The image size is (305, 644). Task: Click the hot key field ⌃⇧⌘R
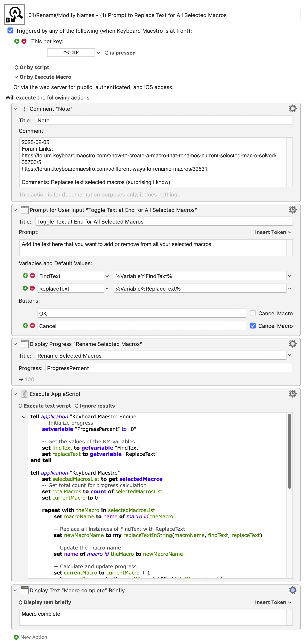(x=71, y=52)
